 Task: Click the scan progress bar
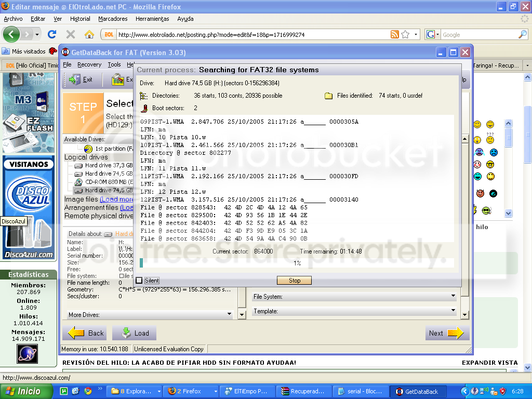297,263
